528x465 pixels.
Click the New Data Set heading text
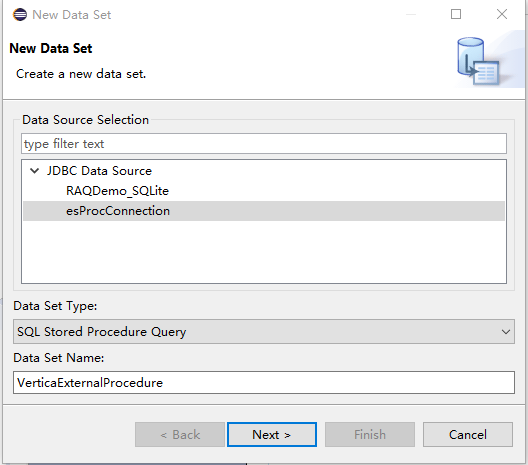(51, 48)
